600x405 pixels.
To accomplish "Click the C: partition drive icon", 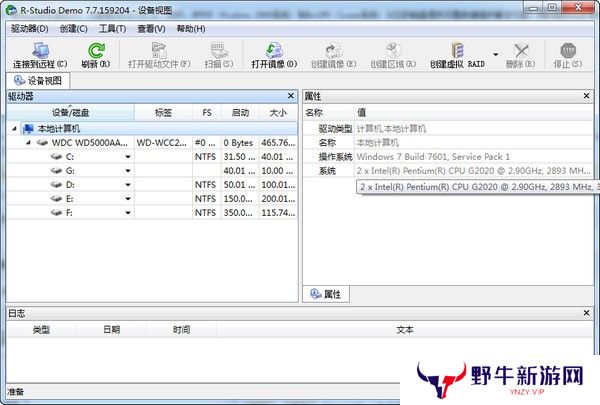I will click(x=57, y=157).
